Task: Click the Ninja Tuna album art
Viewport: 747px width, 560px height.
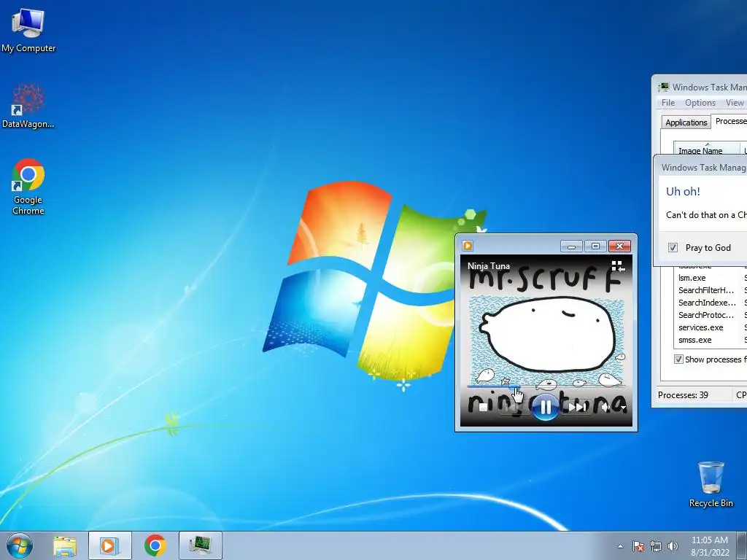Action: tap(546, 341)
